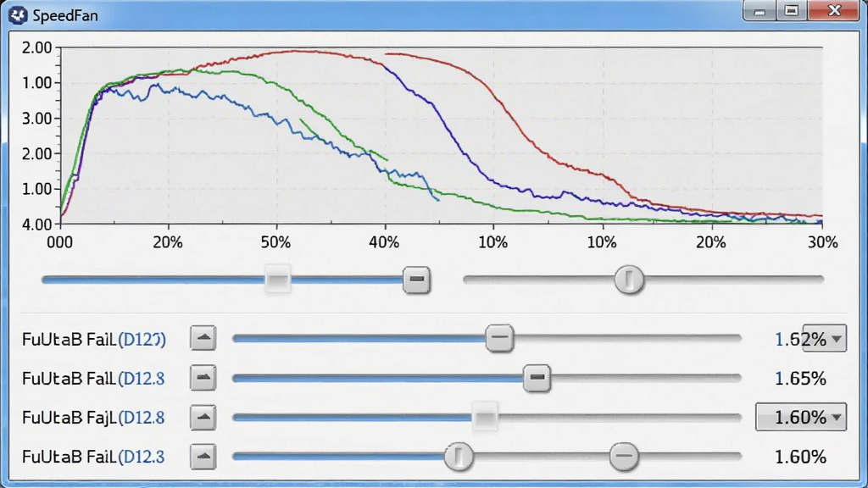Click the FuUtaB FaiL (D123) label
This screenshot has height=488, width=868.
pos(94,339)
